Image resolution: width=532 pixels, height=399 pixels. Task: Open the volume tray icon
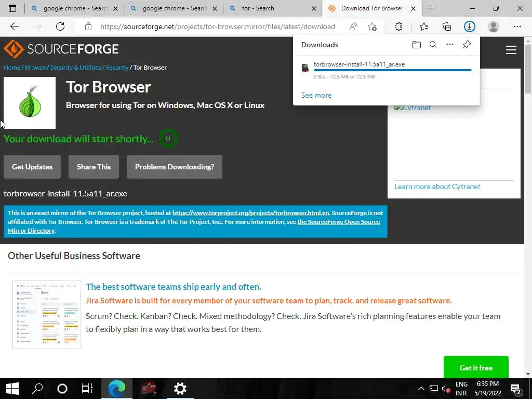(x=446, y=389)
